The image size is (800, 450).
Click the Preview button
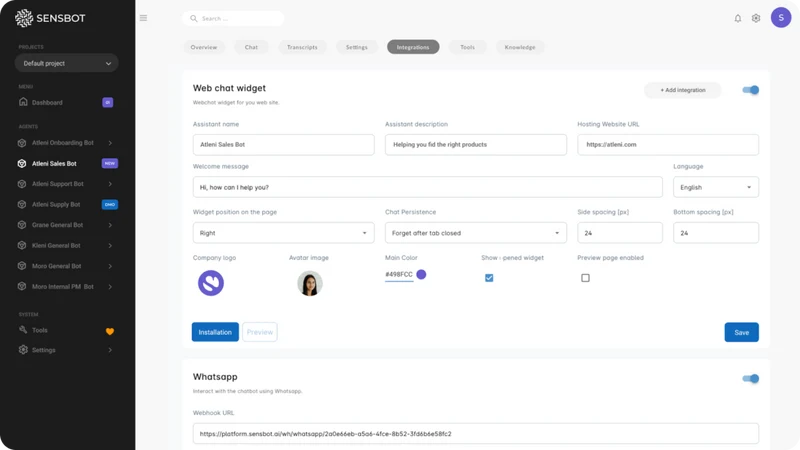click(x=260, y=332)
